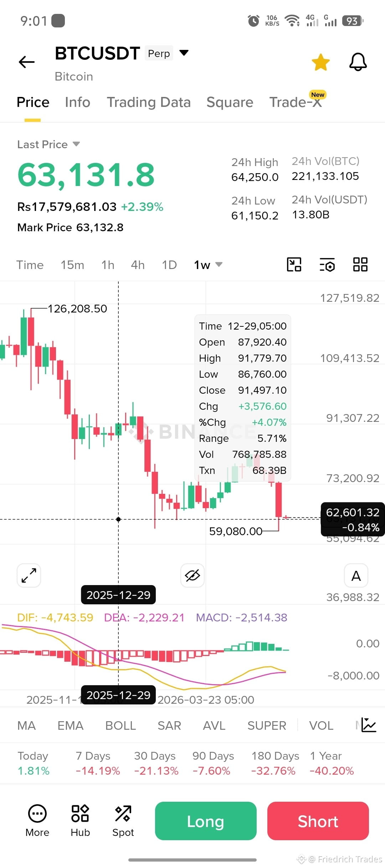Tap the battery 93 indicator

pyautogui.click(x=353, y=21)
